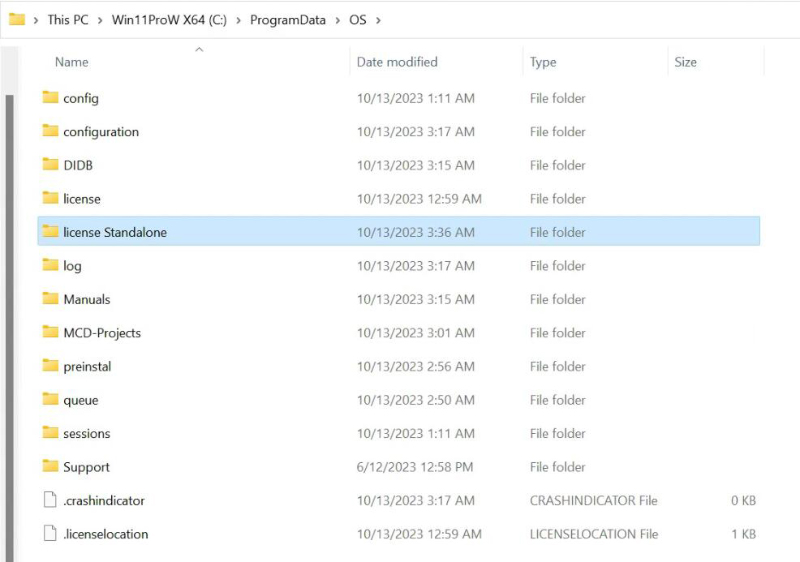Select the configuration folder icon
The height and width of the screenshot is (562, 800).
pos(50,131)
